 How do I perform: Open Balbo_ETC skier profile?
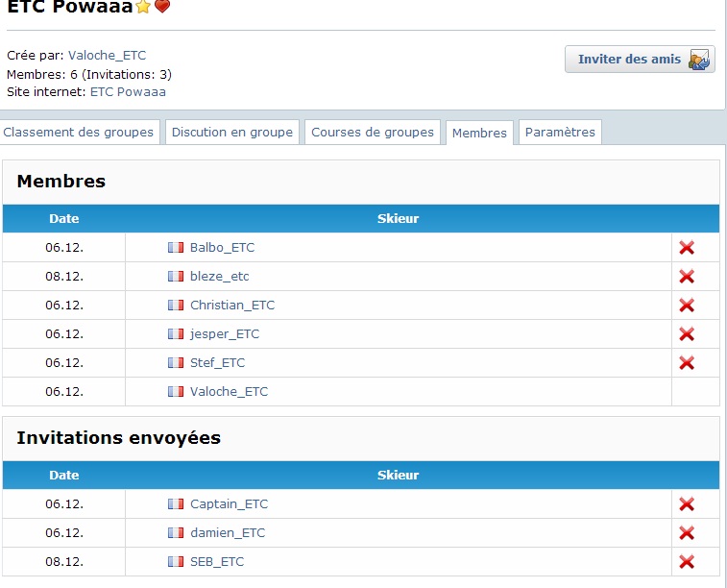tap(222, 248)
